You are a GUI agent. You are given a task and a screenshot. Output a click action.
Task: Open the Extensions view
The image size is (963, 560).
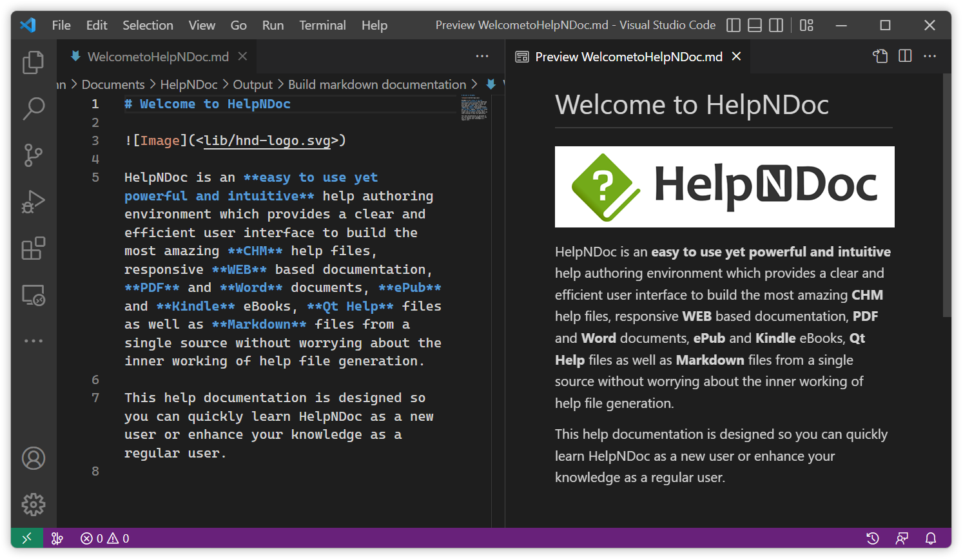34,248
